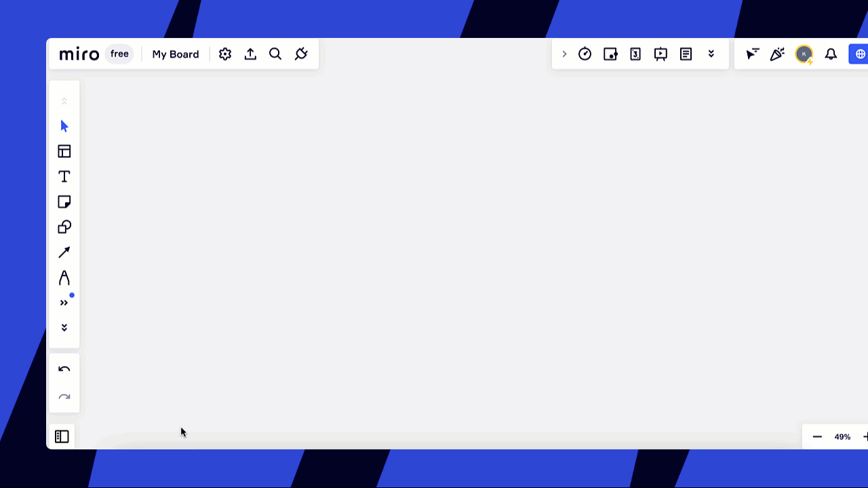Rename the board titled My Board
The width and height of the screenshot is (868, 488).
pyautogui.click(x=175, y=54)
